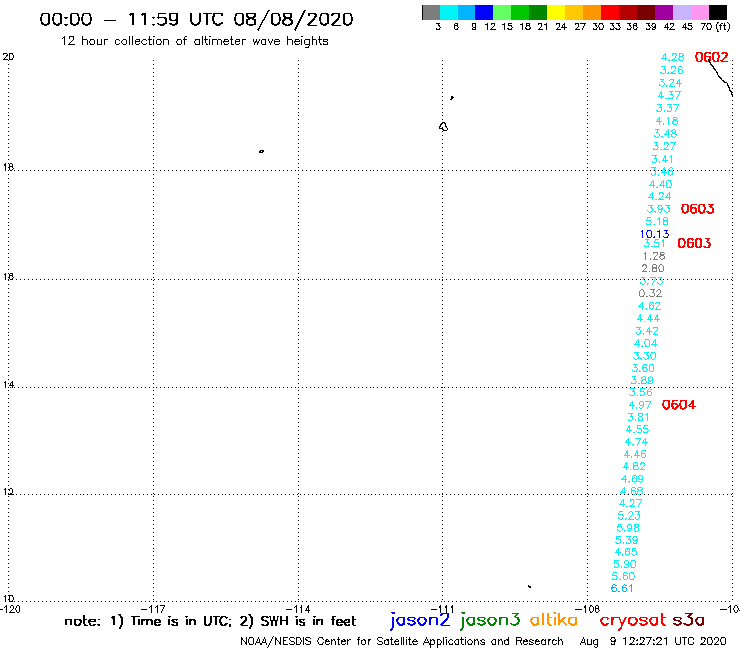
Task: Click the 3.81 wave height value
Action: [639, 417]
